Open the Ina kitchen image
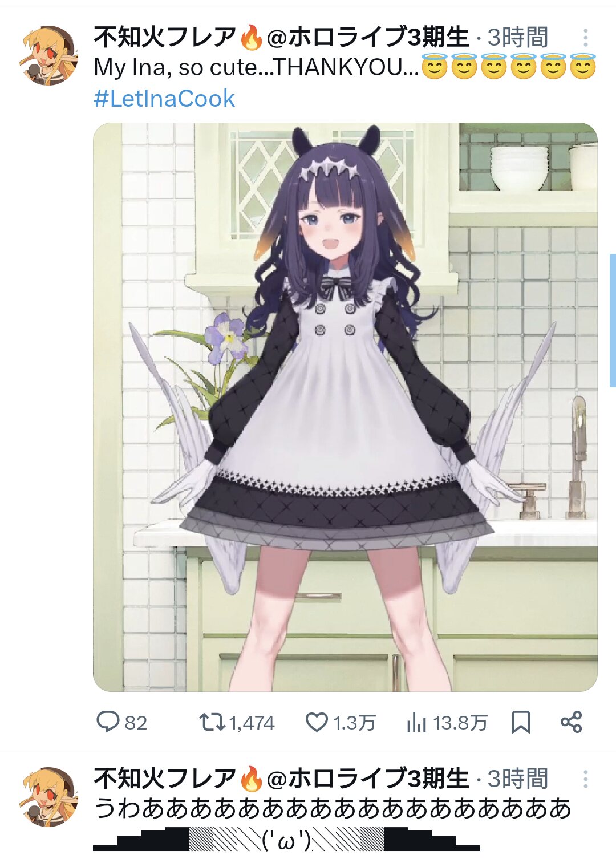The width and height of the screenshot is (616, 867). pyautogui.click(x=345, y=407)
